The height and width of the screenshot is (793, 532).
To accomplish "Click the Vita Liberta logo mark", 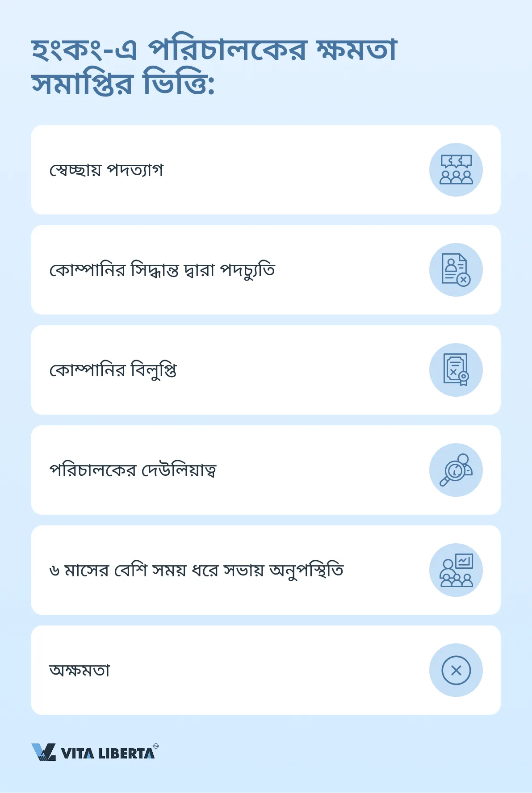I will coord(44,752).
